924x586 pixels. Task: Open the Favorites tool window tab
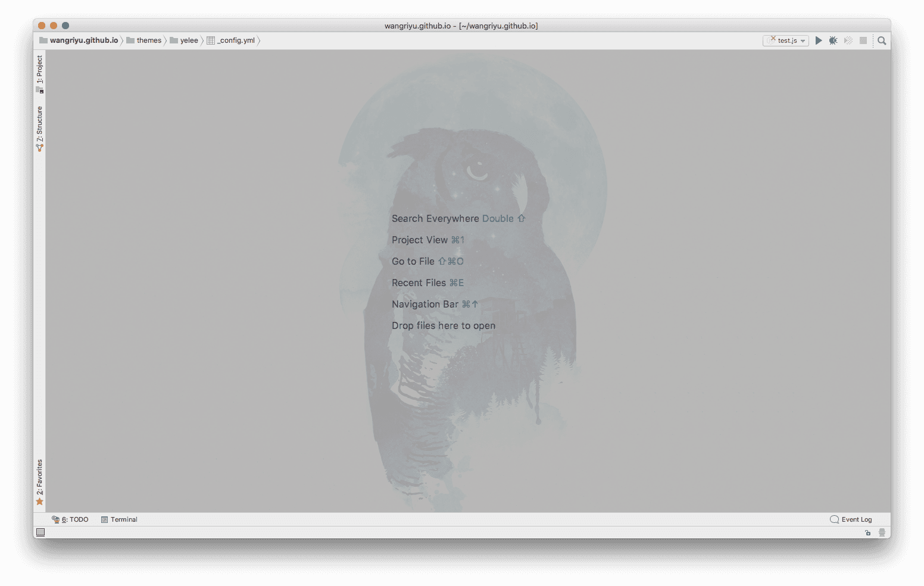(40, 482)
